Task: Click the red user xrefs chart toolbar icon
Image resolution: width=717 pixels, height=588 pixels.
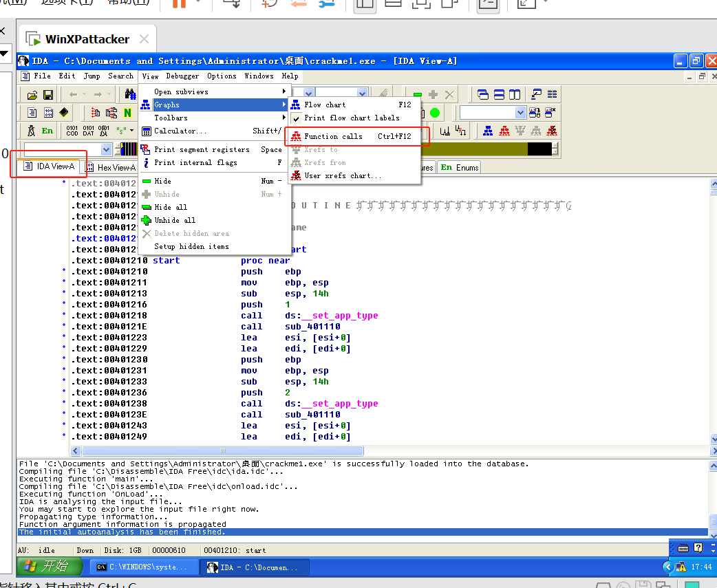Action: click(552, 131)
